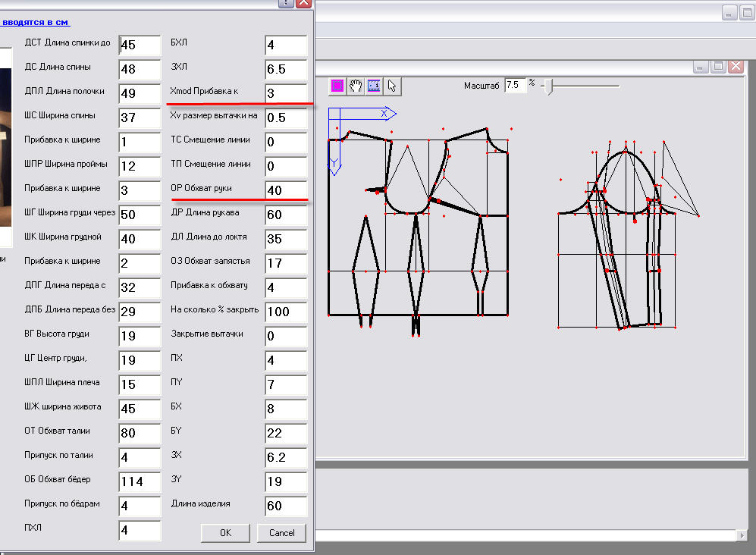This screenshot has height=555, width=756.
Task: Click the horizontal scrollbar right arrow
Action: 742,535
